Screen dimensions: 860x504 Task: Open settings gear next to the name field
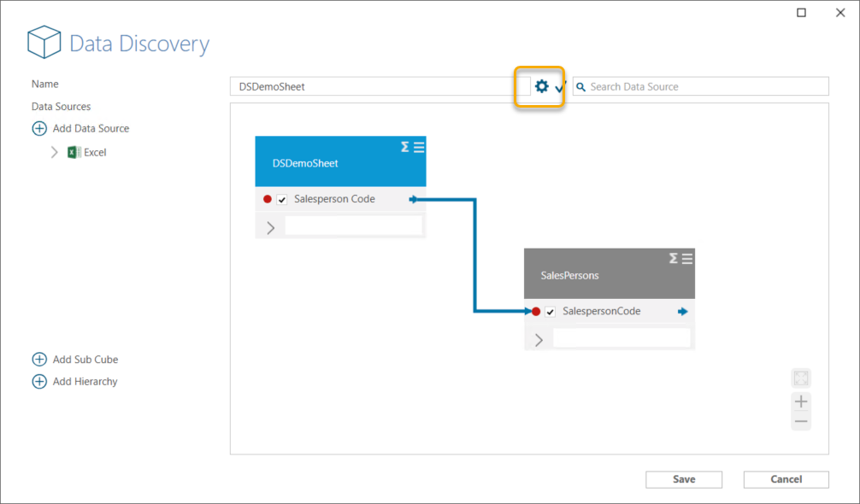(541, 86)
